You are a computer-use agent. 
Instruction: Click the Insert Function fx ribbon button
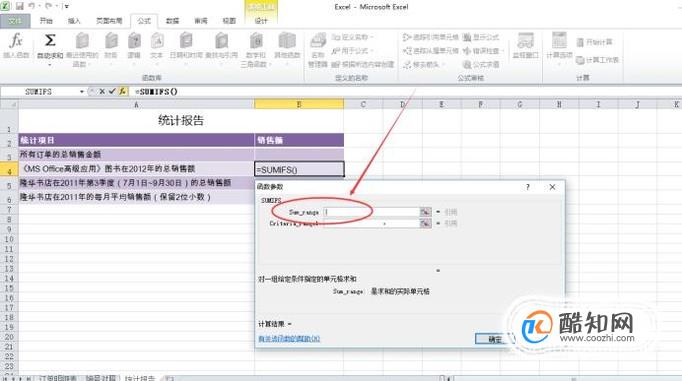pyautogui.click(x=16, y=46)
